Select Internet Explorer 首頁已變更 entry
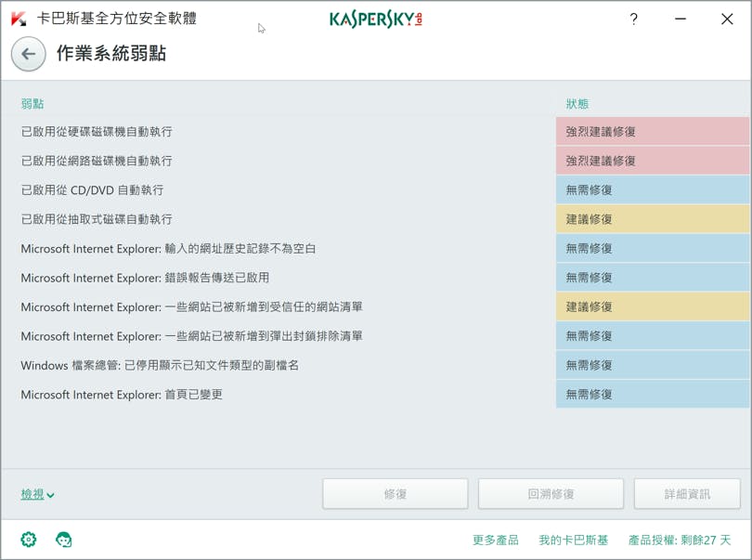752x560 pixels. point(122,395)
